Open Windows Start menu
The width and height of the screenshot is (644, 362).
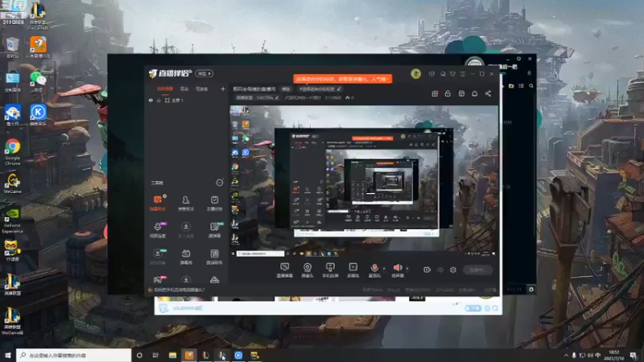click(7, 355)
